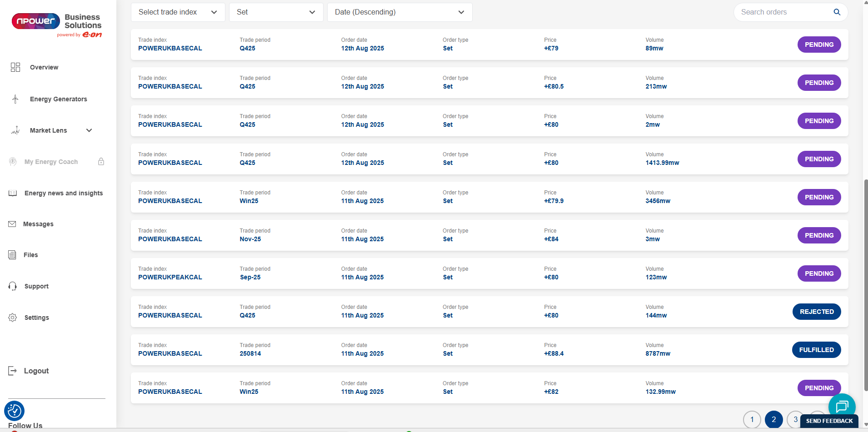Screen dimensions: 868x432
Task: Click Logout in the sidebar
Action: click(36, 371)
